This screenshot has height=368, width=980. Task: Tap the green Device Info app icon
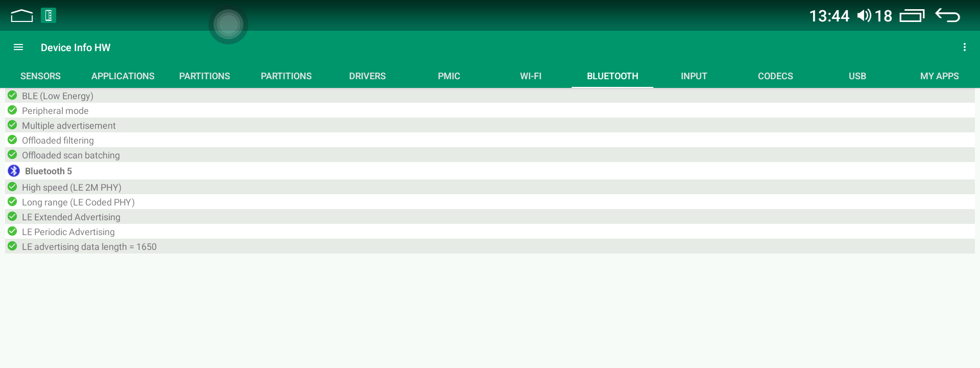click(48, 16)
